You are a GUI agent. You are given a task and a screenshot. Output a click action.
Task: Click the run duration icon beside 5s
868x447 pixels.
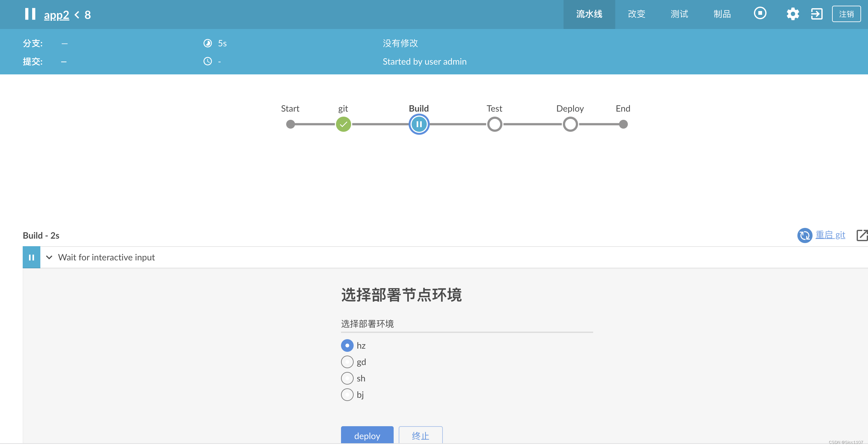click(x=208, y=43)
